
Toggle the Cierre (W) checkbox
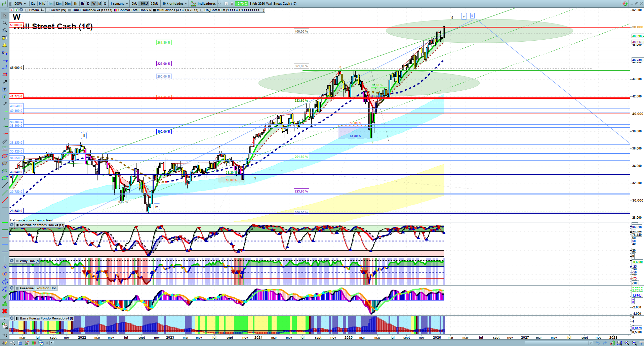48,10
